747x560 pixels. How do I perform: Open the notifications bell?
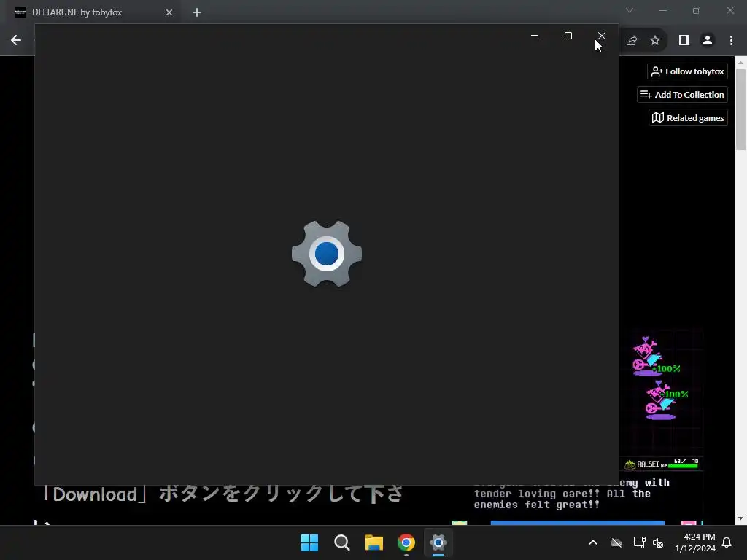tap(727, 542)
